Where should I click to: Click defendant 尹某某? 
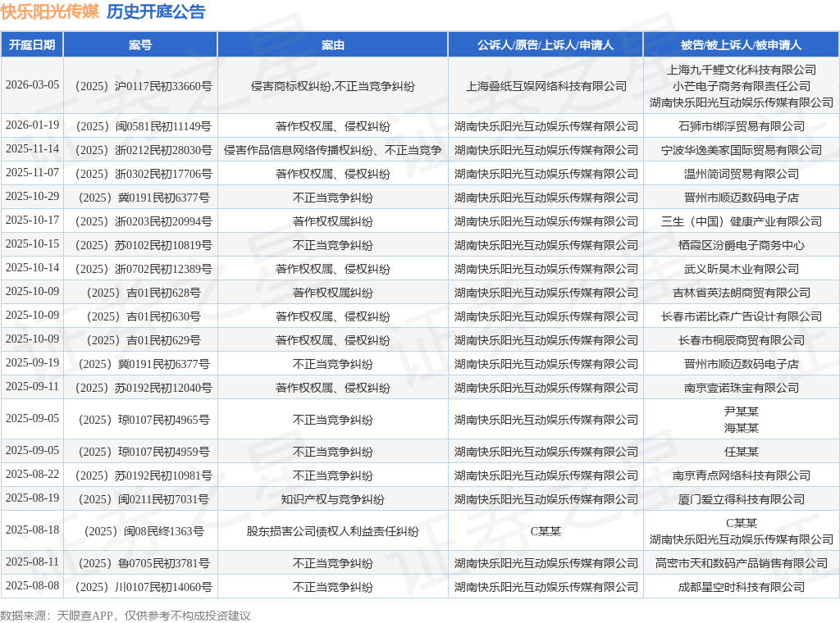pos(742,412)
